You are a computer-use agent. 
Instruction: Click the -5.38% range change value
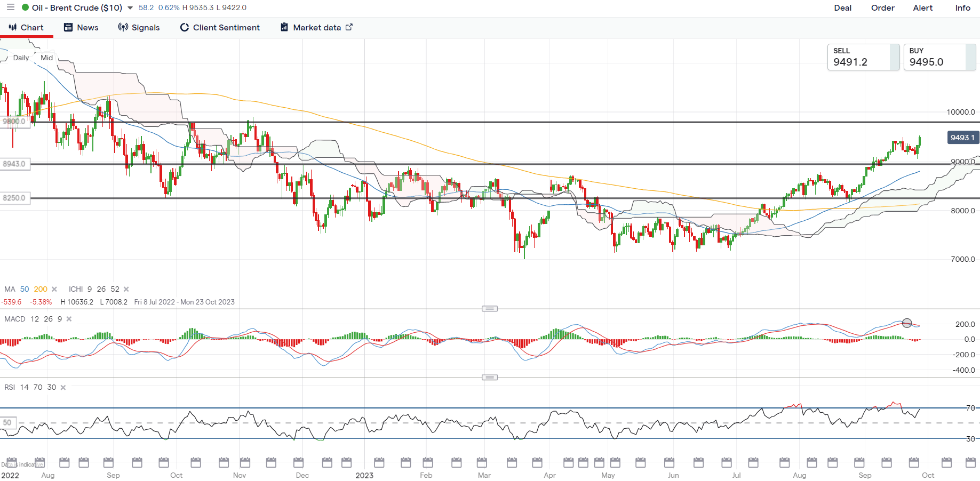click(41, 302)
